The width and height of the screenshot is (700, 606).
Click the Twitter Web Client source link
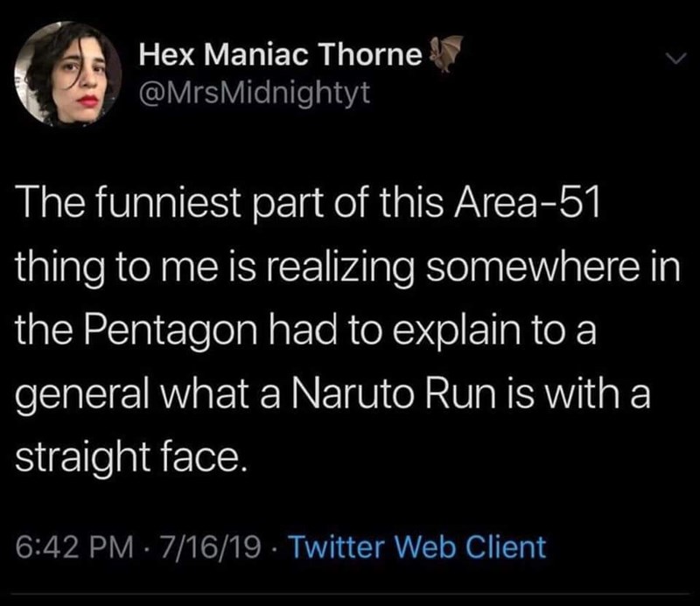pos(416,548)
